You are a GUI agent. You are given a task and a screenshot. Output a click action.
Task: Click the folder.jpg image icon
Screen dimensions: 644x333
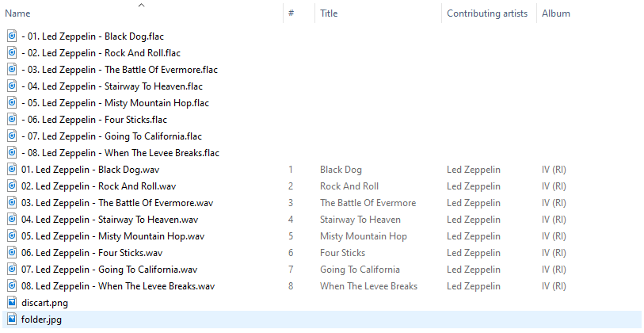click(x=12, y=319)
